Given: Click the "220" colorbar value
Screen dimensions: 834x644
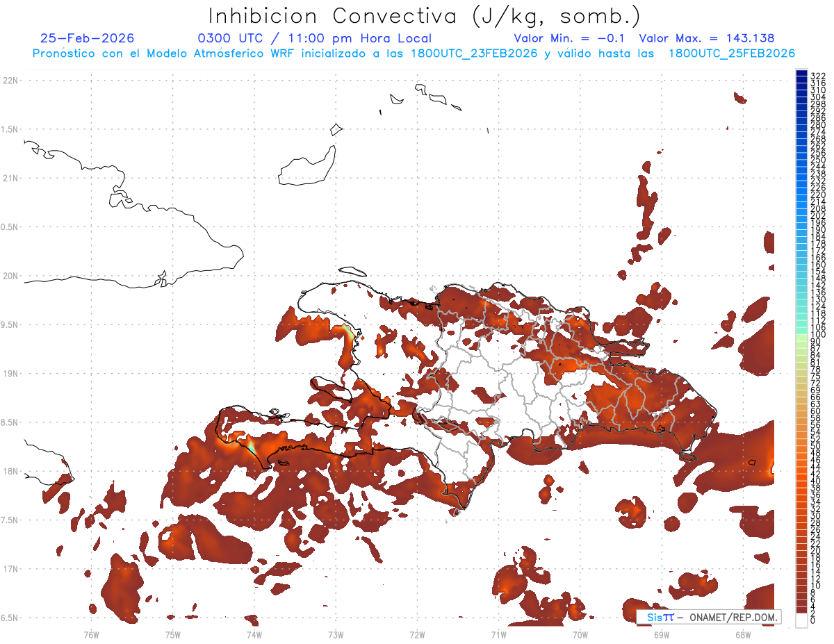Looking at the screenshot, I should [817, 195].
